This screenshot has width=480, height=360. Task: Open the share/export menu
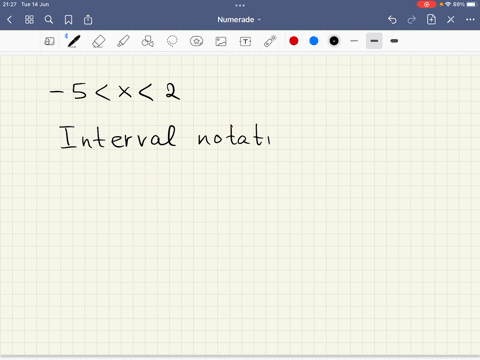pos(88,20)
